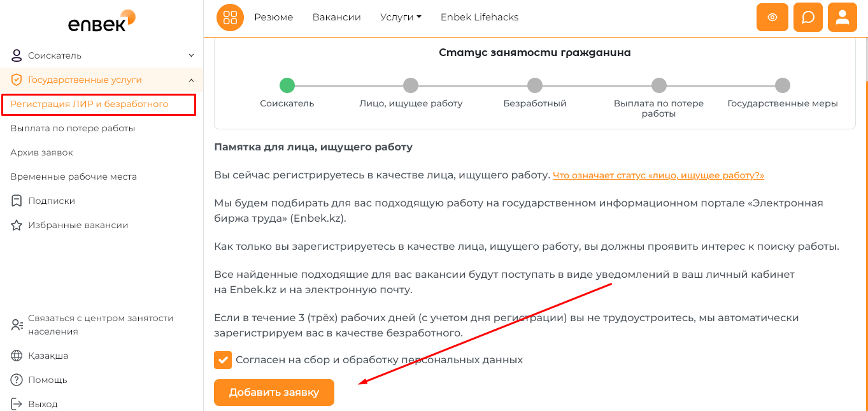This screenshot has width=868, height=411.
Task: Open the Вакансии menu item
Action: point(336,17)
